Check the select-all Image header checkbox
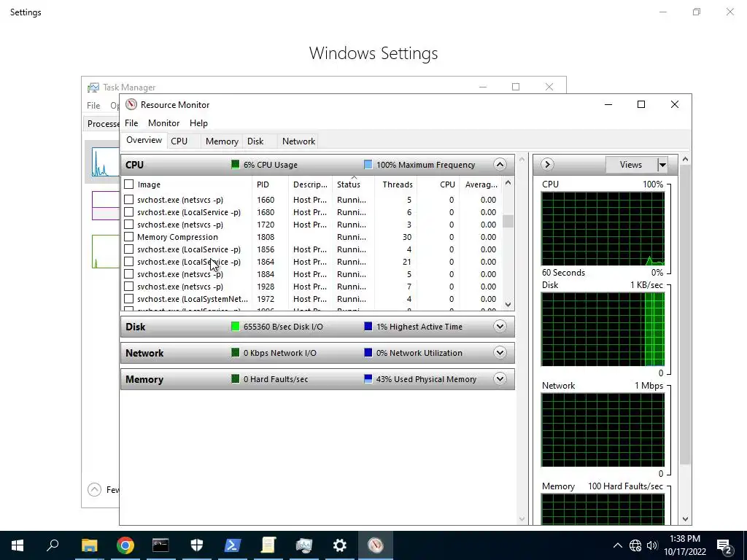 coord(128,184)
